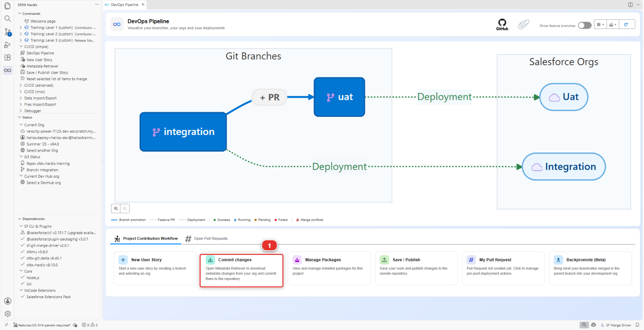The width and height of the screenshot is (644, 330).
Task: Open the SFDX Hardis infinity sidebar icon
Action: tap(7, 71)
